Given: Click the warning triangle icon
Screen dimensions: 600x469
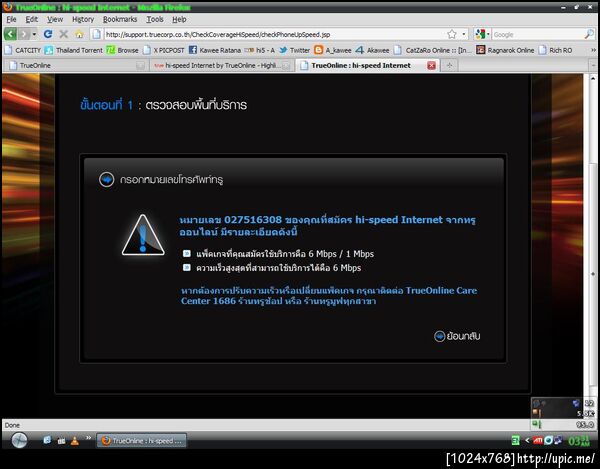Looking at the screenshot, I should point(143,235).
